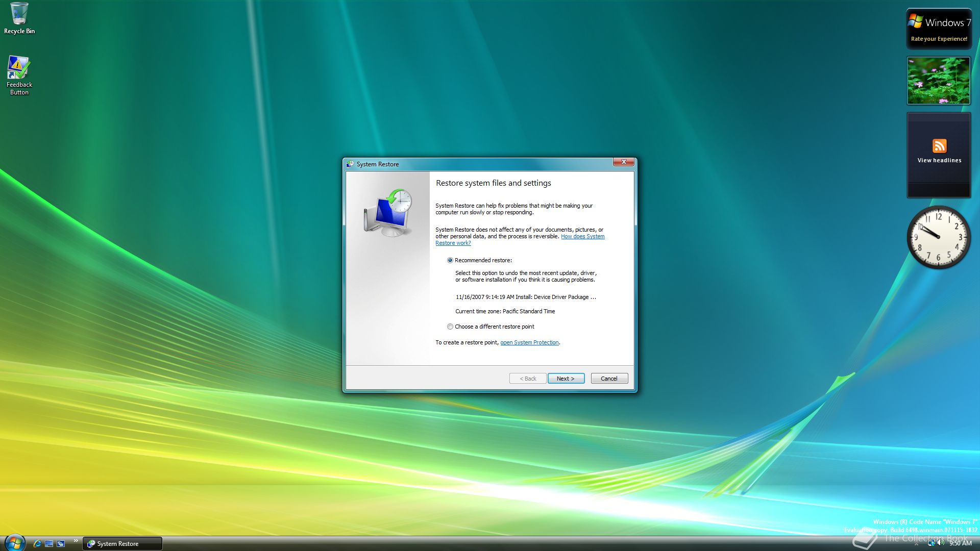This screenshot has width=980, height=551.
Task: Expand the Quick Launch overflow chevron
Action: (x=76, y=541)
